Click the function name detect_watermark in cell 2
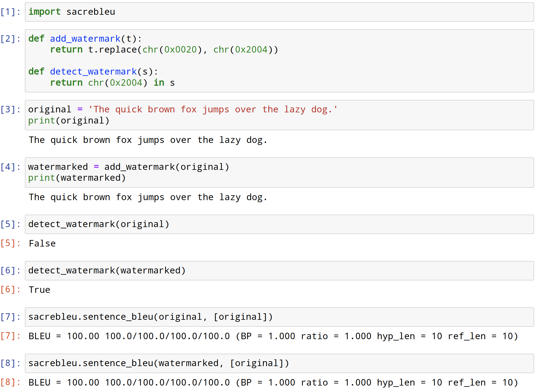 [93, 72]
